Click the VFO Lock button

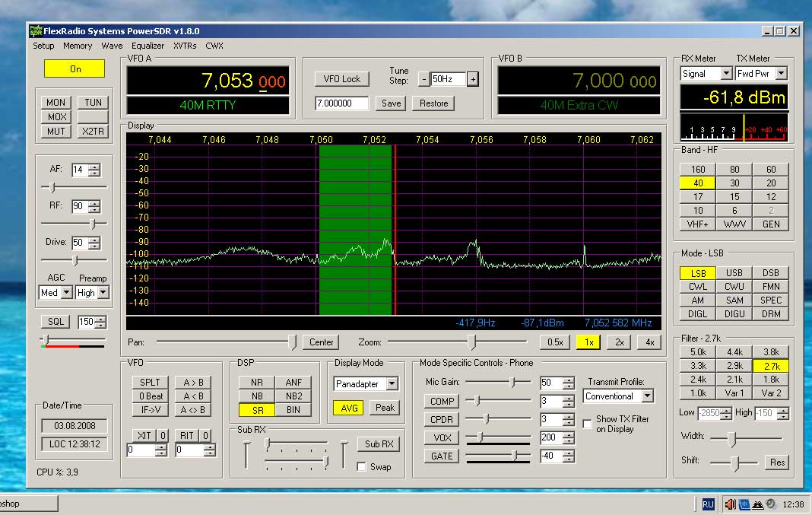click(341, 79)
